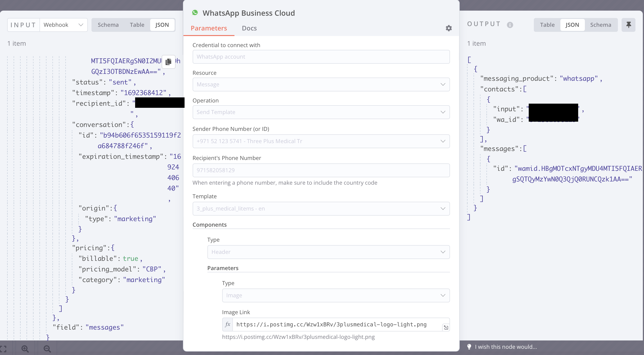Image resolution: width=644 pixels, height=355 pixels.
Task: Click the "category": "marketing" line
Action: 122,280
